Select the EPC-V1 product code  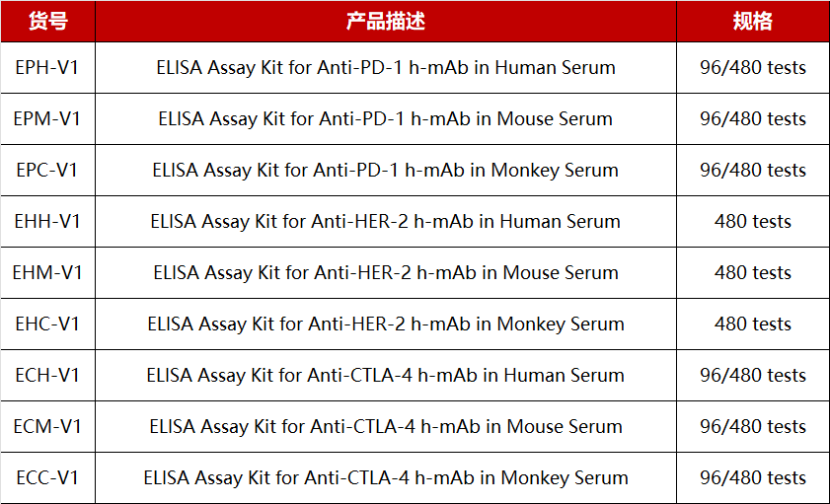click(47, 171)
